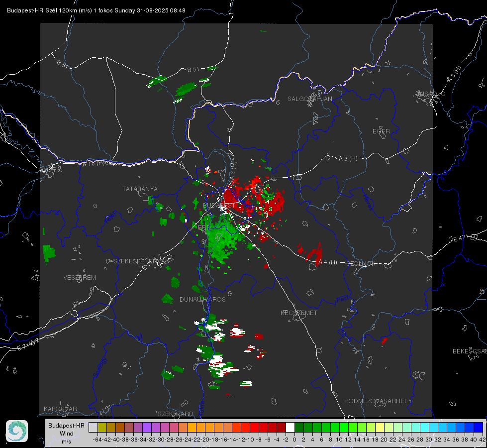Click the white swatch in the wind legend

[x=290, y=428]
